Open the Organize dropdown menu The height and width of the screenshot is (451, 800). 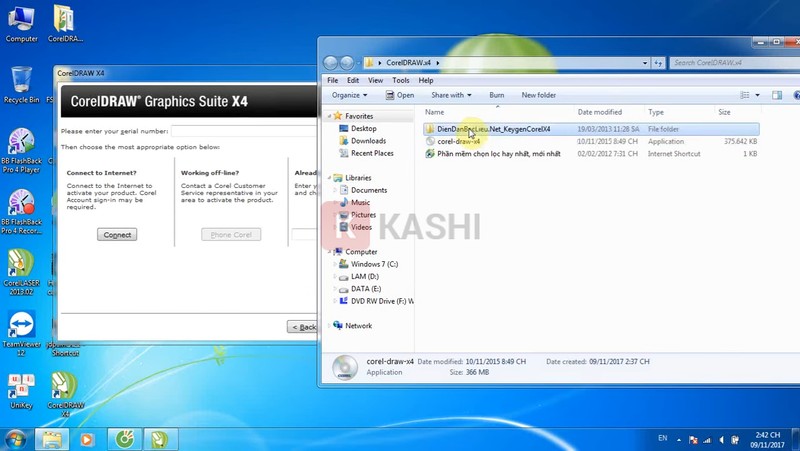pyautogui.click(x=349, y=95)
